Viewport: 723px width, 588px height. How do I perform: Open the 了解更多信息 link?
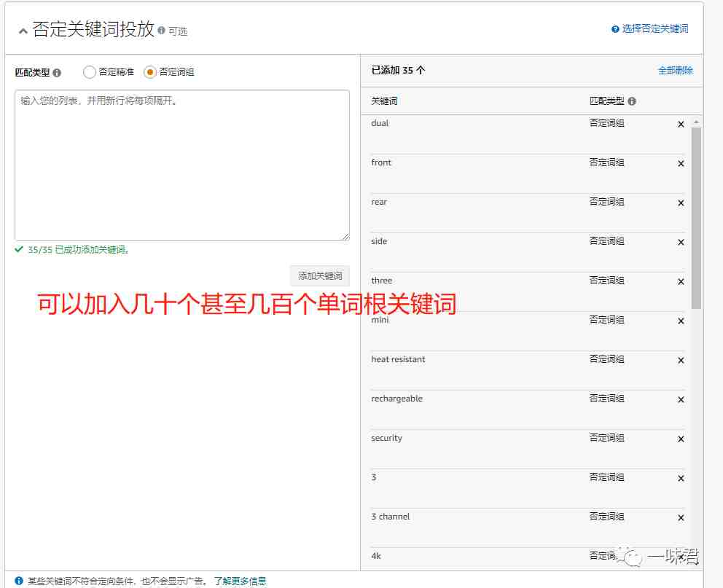[240, 581]
